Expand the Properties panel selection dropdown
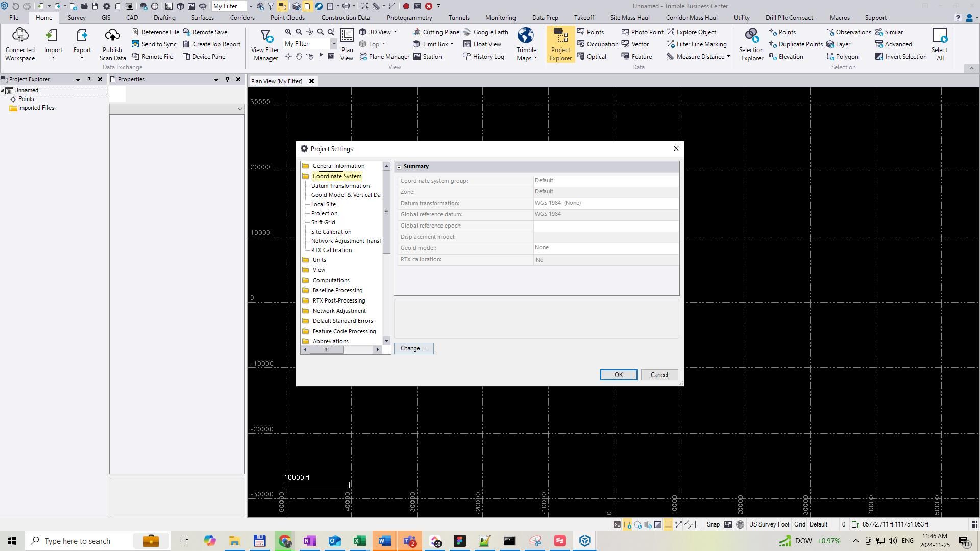 (240, 109)
